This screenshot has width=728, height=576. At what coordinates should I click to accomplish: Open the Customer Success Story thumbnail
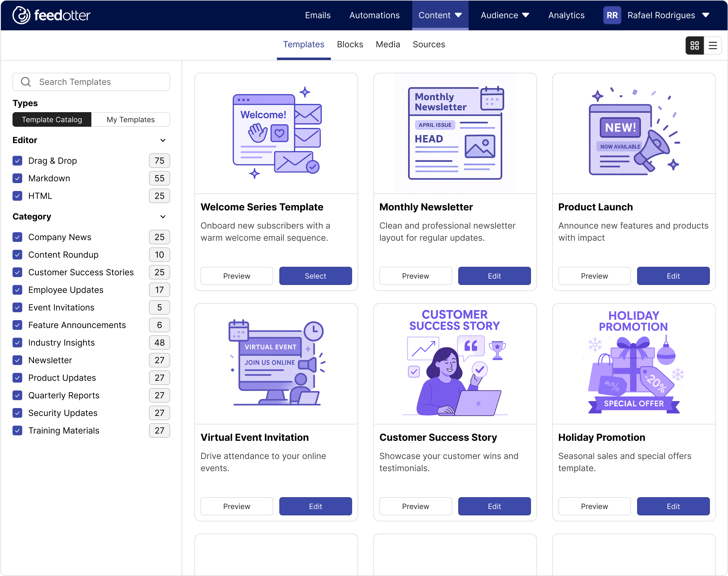[x=455, y=363]
